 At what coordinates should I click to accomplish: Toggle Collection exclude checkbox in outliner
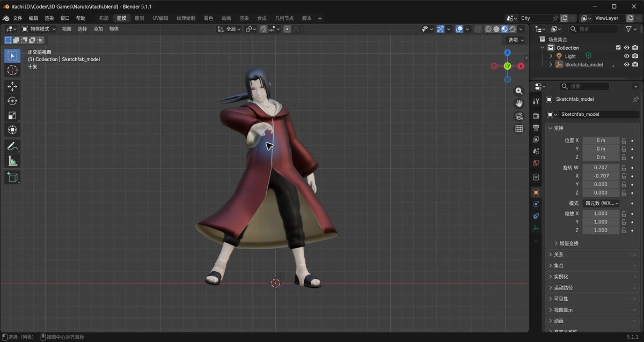tap(618, 48)
